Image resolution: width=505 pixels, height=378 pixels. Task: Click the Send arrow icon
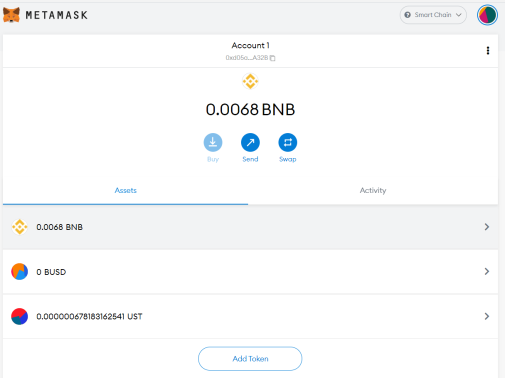click(x=250, y=142)
